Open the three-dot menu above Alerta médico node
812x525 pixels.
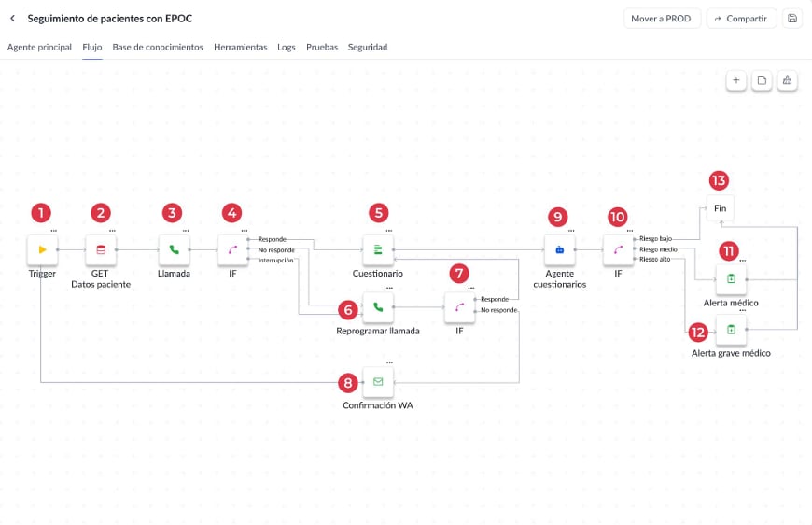click(743, 261)
